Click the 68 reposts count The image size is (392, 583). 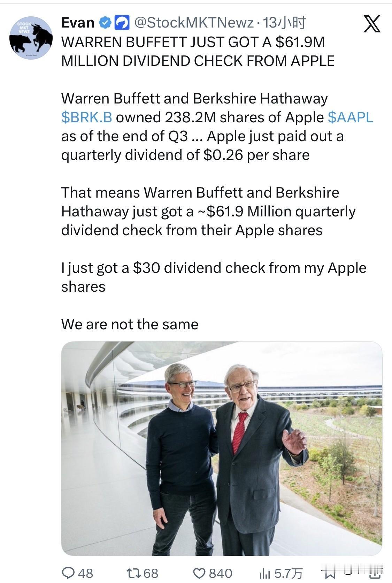[x=151, y=573]
